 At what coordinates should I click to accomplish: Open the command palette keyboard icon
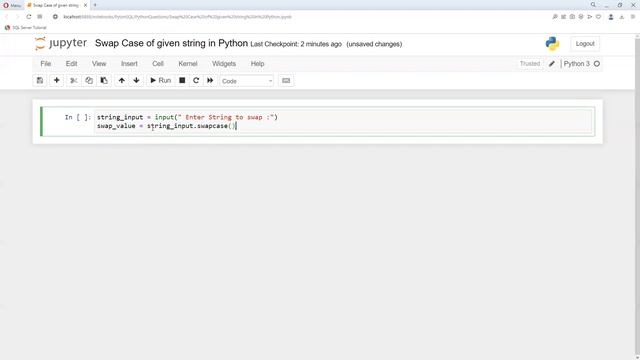(x=286, y=80)
